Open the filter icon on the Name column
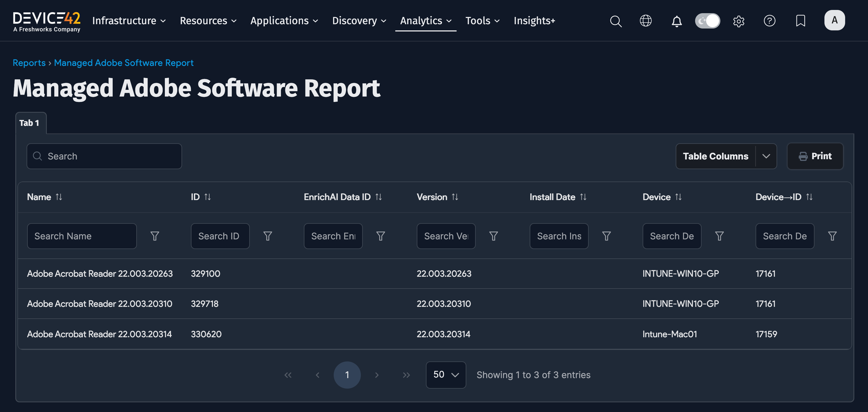 (x=155, y=236)
